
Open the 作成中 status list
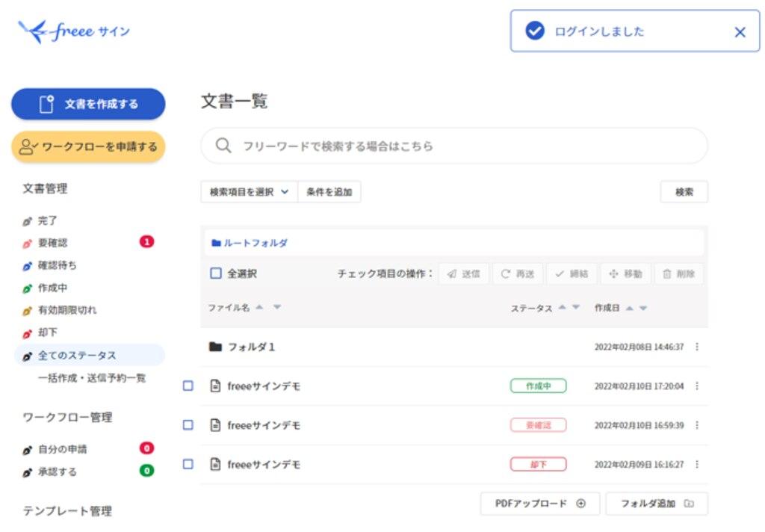click(53, 288)
